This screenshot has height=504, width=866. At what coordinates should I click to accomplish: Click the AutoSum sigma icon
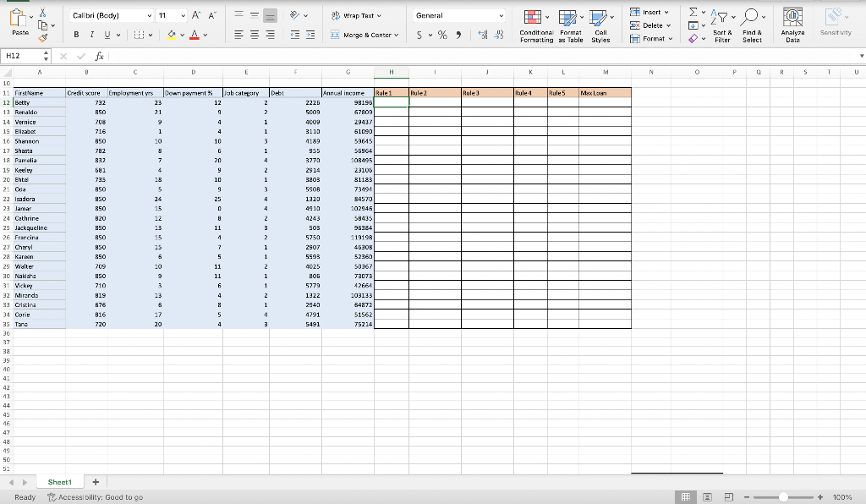click(x=693, y=12)
